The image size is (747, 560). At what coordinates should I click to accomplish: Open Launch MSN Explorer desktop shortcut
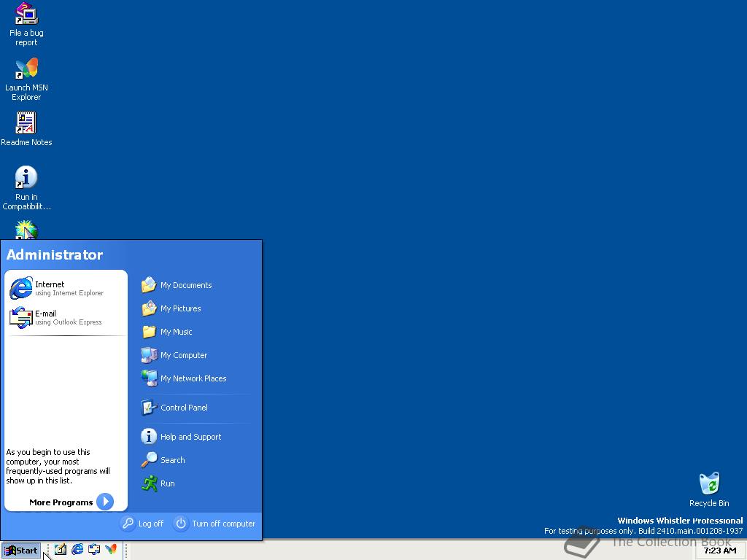pos(26,79)
